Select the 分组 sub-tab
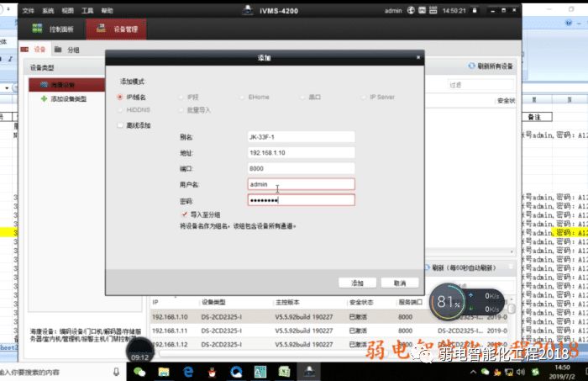The width and height of the screenshot is (588, 381). [67, 50]
